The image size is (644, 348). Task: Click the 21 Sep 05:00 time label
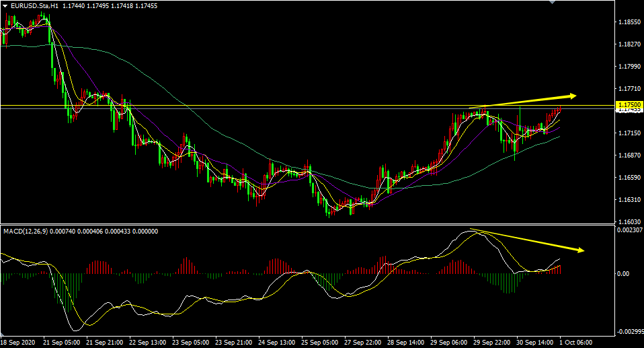point(61,342)
